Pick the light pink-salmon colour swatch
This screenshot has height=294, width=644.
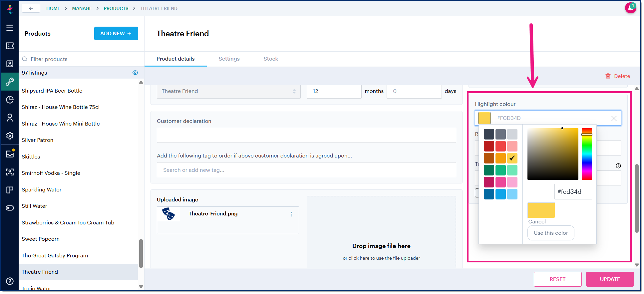pyautogui.click(x=512, y=146)
